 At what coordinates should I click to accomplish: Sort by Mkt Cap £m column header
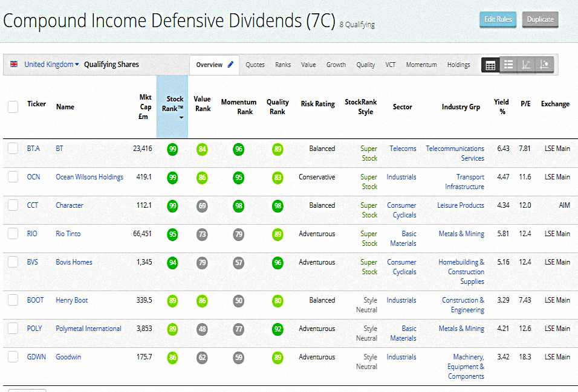click(144, 107)
